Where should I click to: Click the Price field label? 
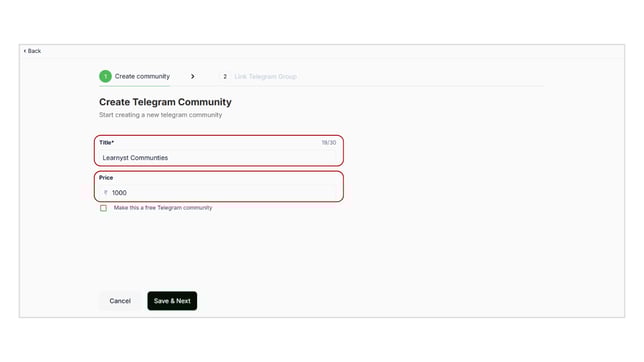tap(106, 178)
